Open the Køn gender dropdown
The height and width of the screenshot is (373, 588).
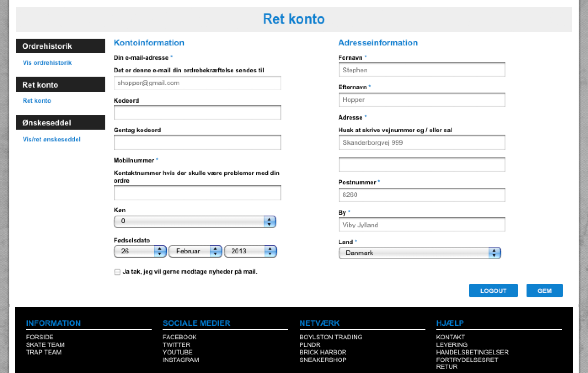click(x=195, y=221)
